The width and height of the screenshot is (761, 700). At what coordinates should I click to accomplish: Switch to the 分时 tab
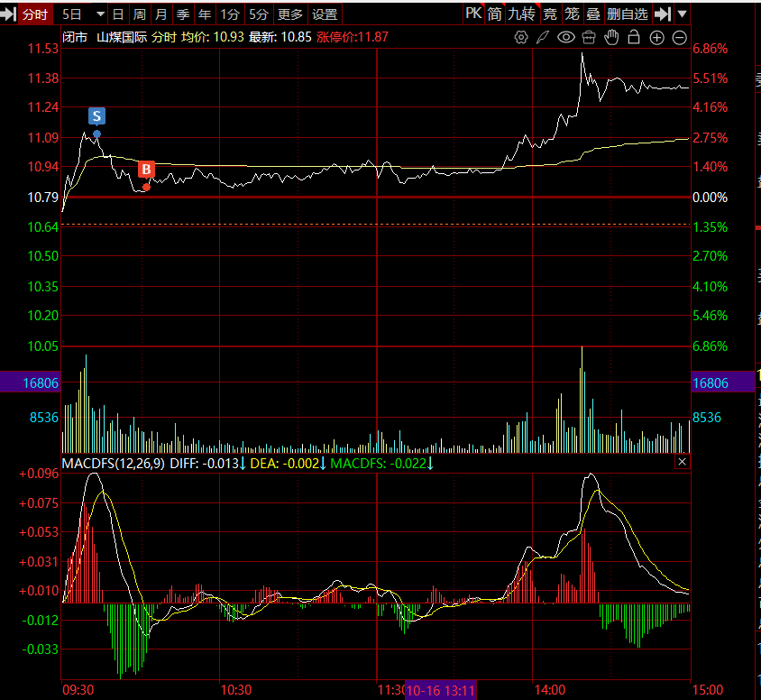click(35, 14)
